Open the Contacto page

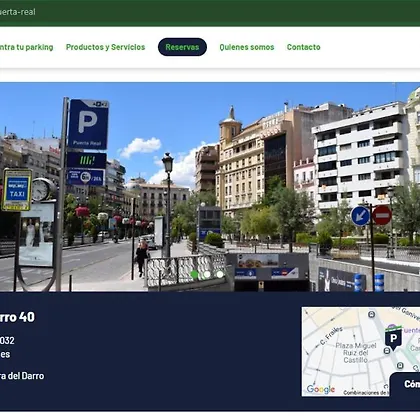[x=303, y=47]
